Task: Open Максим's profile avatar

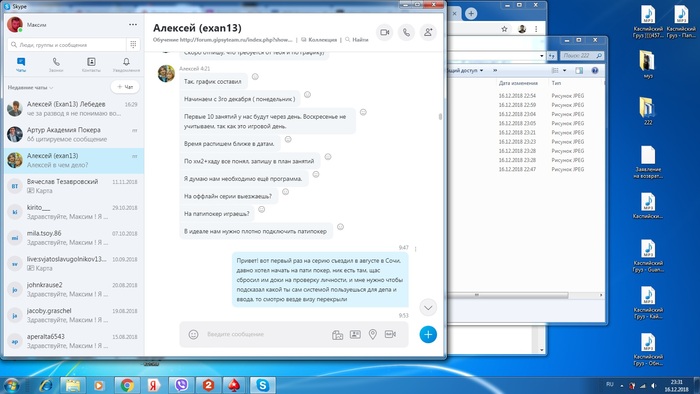Action: coord(15,25)
